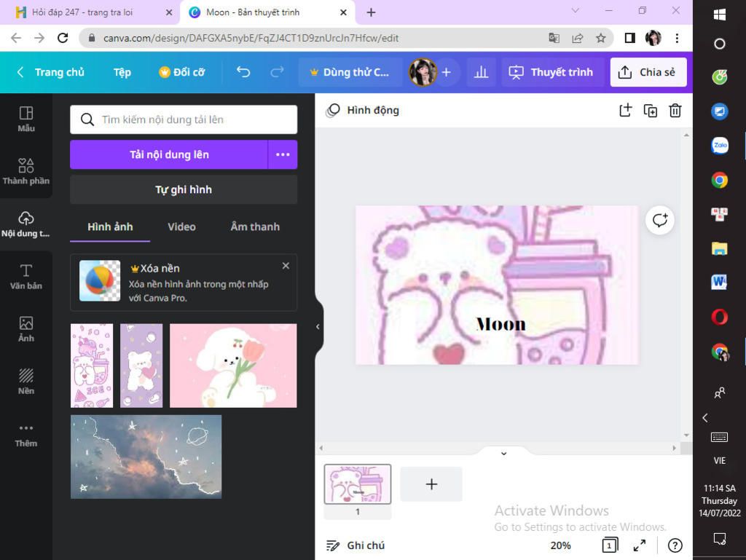Collapse the page thumbnails strip chevron
746x560 pixels.
(x=504, y=454)
